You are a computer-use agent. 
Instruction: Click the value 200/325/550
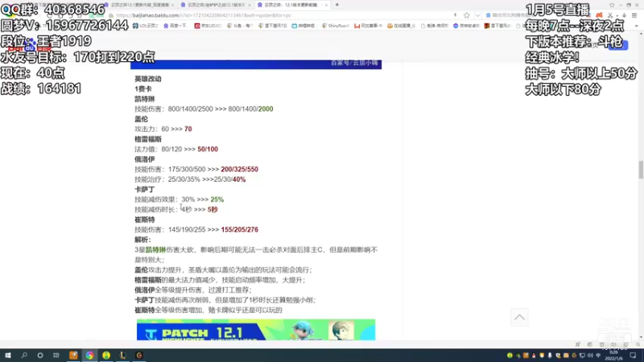(x=239, y=169)
